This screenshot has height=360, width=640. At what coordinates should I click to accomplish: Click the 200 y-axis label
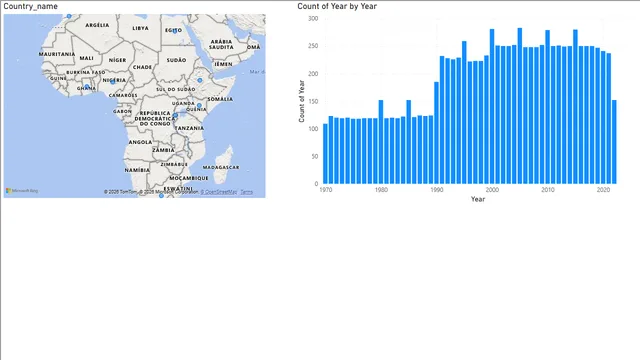[313, 74]
